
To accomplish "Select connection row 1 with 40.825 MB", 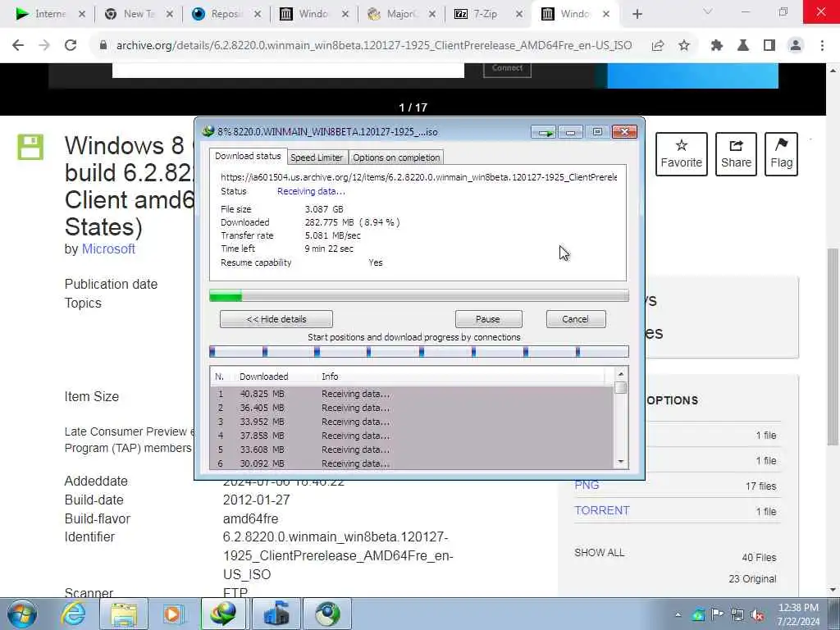I will 412,394.
